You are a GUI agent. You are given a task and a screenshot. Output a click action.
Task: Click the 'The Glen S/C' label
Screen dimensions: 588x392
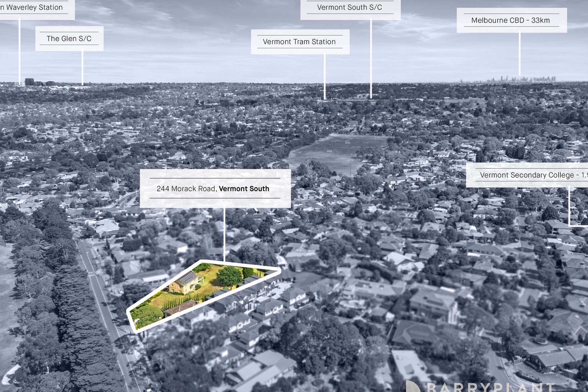[69, 38]
